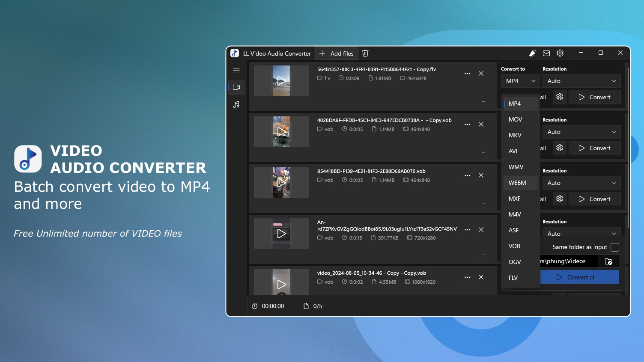Remove the 854418BD vob file with X
644x362 pixels.
click(481, 175)
